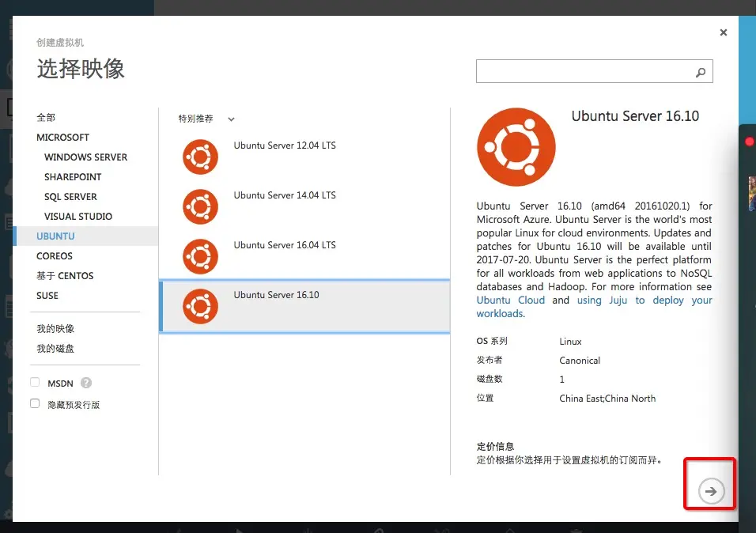Select the SHAREPOINT category
Screen dimensions: 756x533
(73, 177)
